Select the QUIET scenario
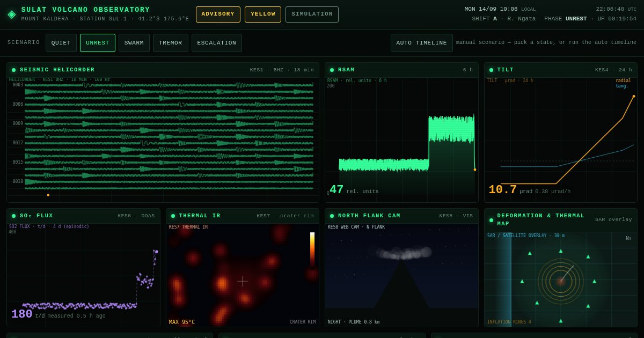 pos(61,43)
